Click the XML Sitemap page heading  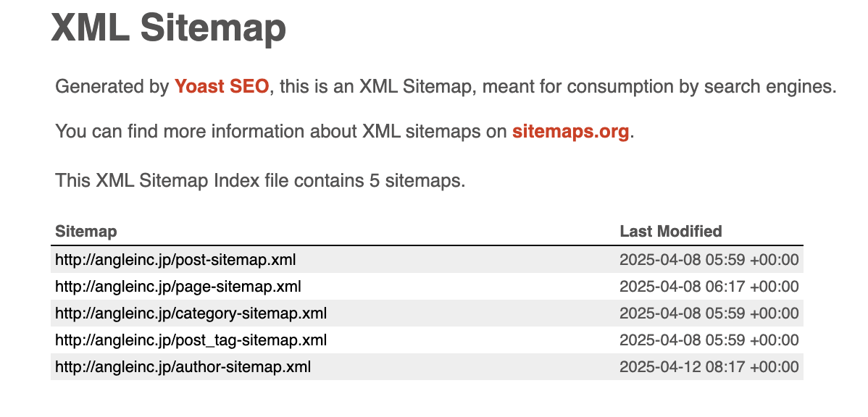coord(168,28)
